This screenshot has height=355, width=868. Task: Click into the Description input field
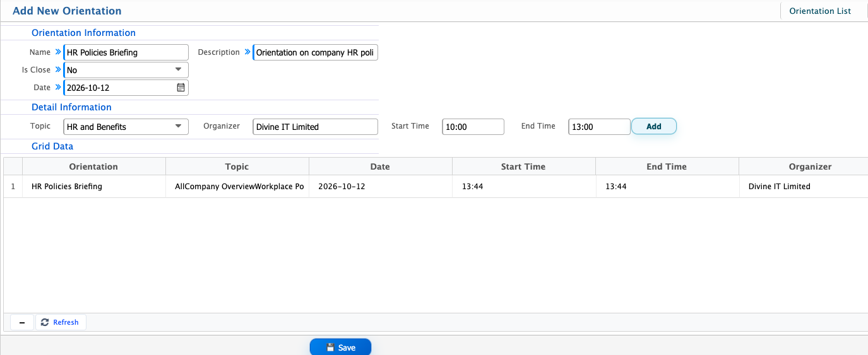(316, 52)
